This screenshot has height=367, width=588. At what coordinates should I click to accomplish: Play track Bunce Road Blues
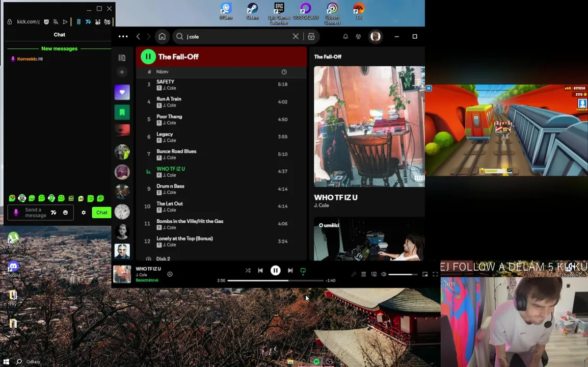point(221,154)
